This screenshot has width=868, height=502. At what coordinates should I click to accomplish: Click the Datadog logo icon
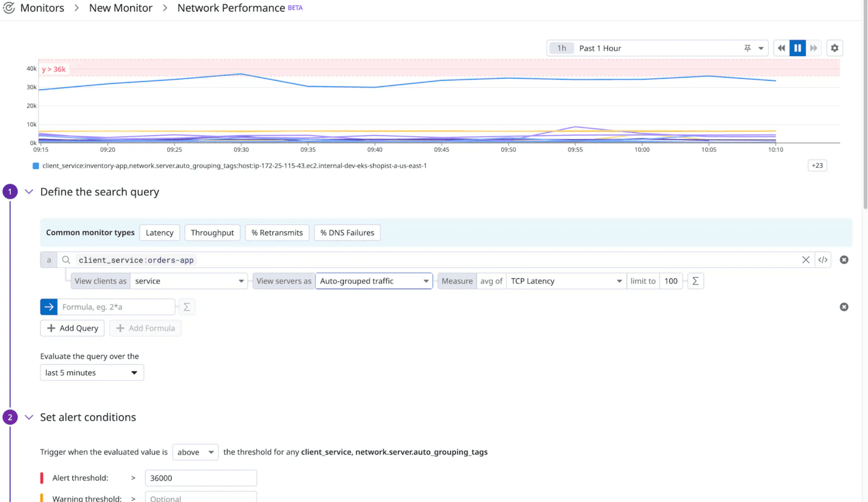click(9, 8)
